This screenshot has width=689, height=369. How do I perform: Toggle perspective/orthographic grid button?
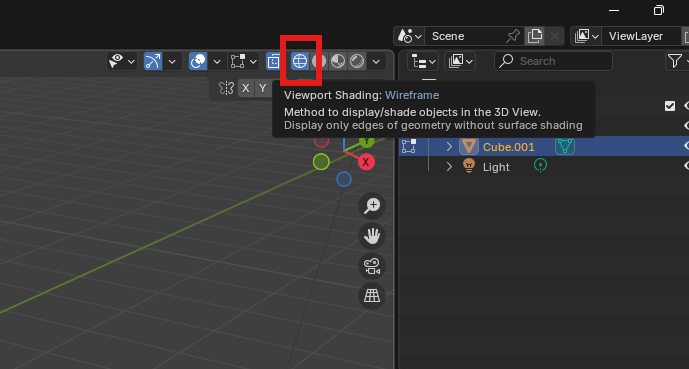pyautogui.click(x=372, y=296)
